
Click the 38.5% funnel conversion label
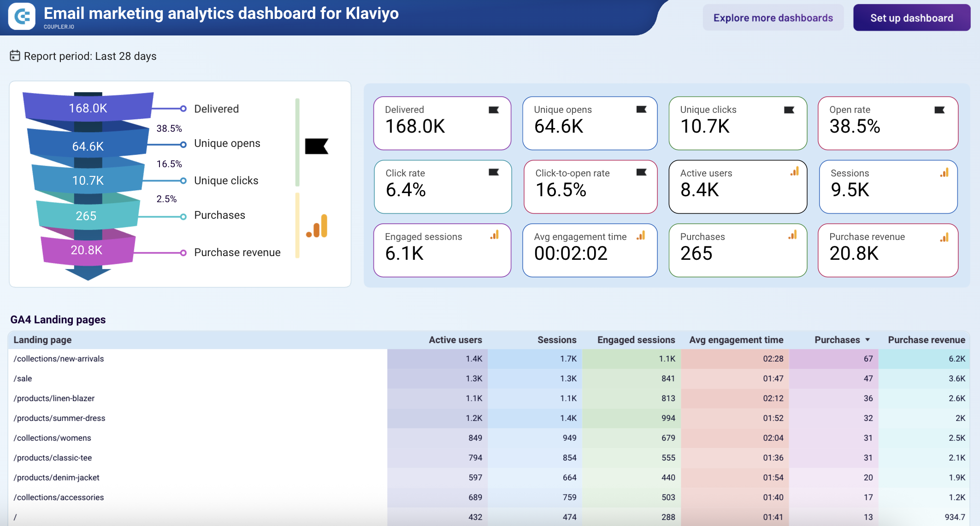(169, 129)
